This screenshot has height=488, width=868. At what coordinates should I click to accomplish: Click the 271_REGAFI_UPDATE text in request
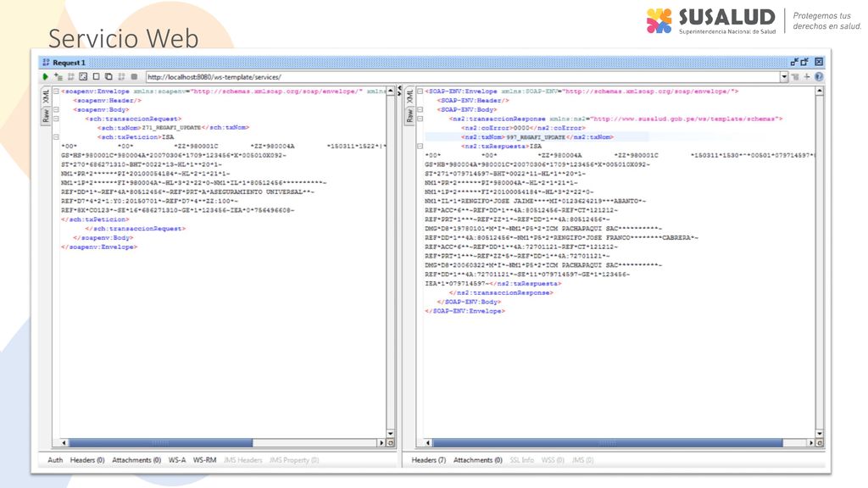pos(171,128)
